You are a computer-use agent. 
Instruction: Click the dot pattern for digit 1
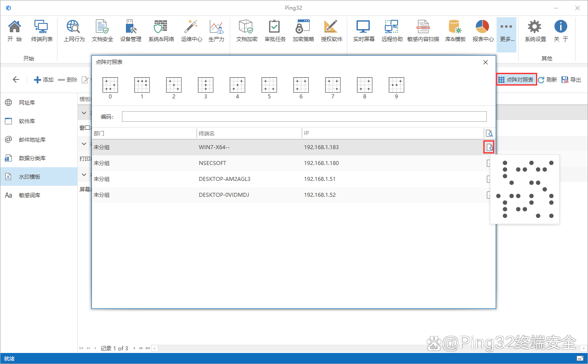[x=142, y=85]
